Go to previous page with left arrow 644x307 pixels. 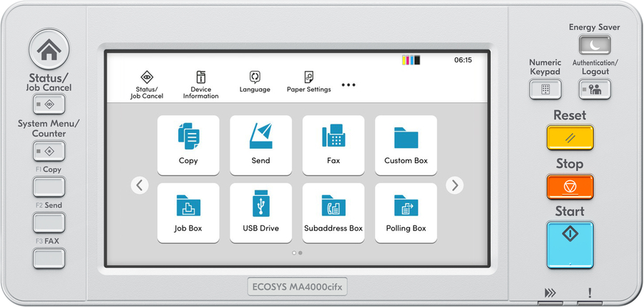(x=140, y=185)
